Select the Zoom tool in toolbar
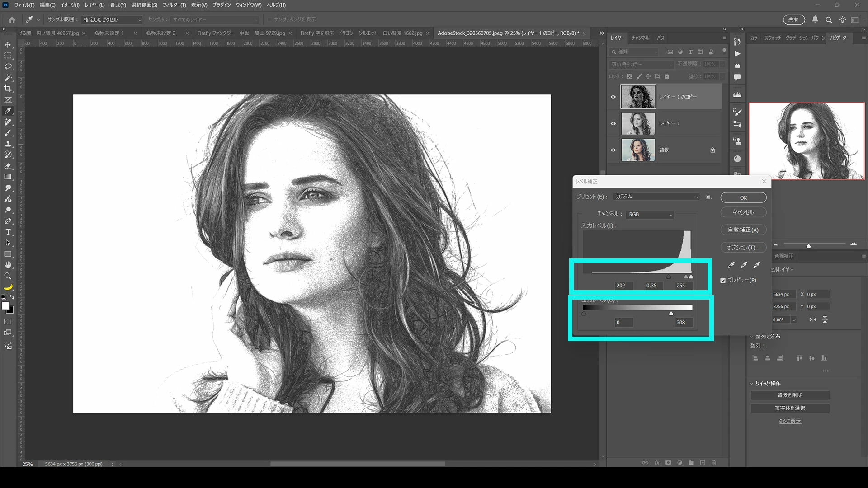Screen dimensions: 868x488 8,276
